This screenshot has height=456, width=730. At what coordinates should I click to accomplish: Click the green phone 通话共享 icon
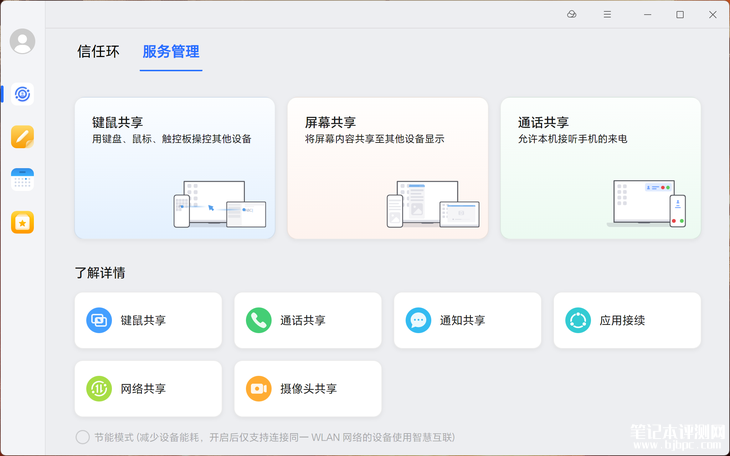coord(258,320)
